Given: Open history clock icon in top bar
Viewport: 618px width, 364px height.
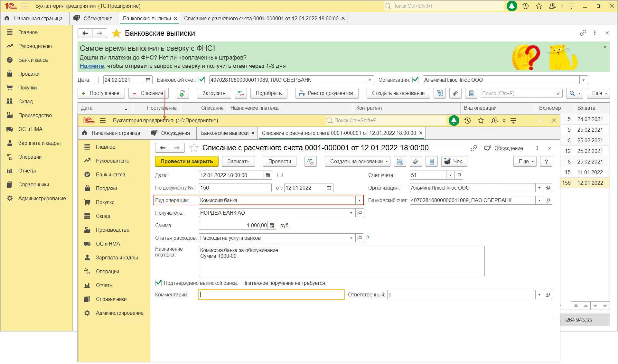Looking at the screenshot, I should 525,6.
